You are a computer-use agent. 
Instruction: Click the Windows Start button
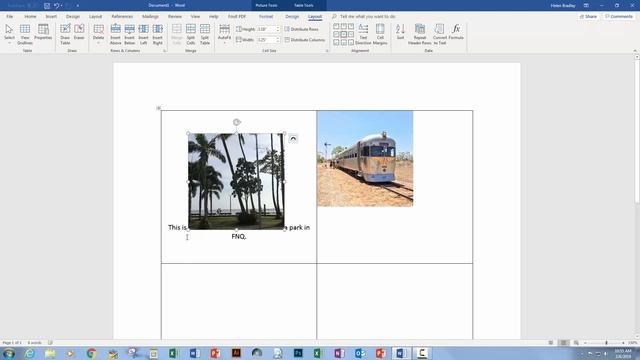click(x=9, y=353)
